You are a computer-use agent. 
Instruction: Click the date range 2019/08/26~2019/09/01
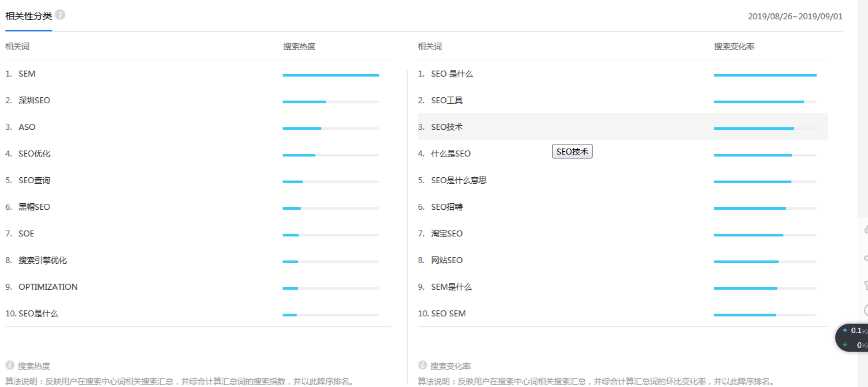[795, 16]
